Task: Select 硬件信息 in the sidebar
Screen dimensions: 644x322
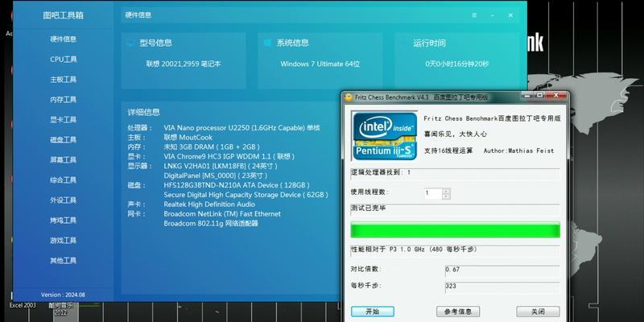Action: [x=64, y=39]
